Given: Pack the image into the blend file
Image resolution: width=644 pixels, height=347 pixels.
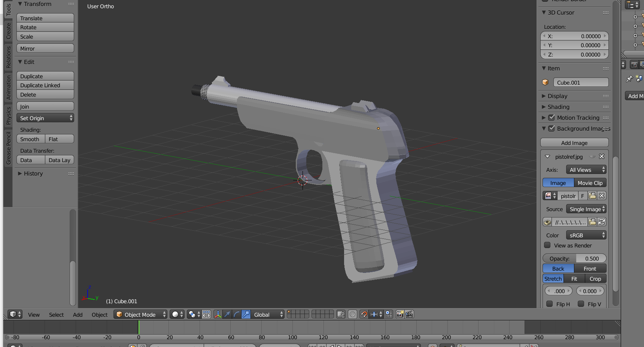Looking at the screenshot, I should (x=547, y=222).
